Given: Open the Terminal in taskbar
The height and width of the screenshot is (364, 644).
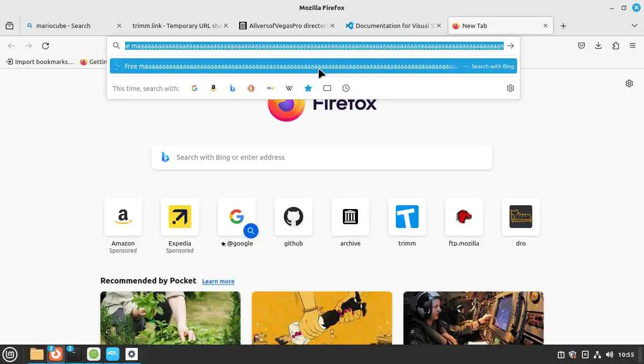Looking at the screenshot, I should click(74, 354).
